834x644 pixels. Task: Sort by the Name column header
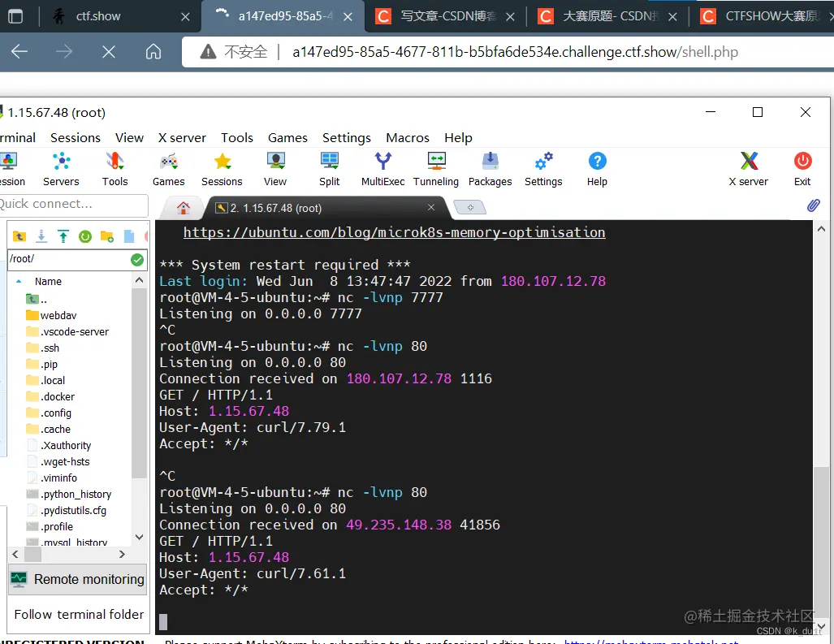[48, 281]
